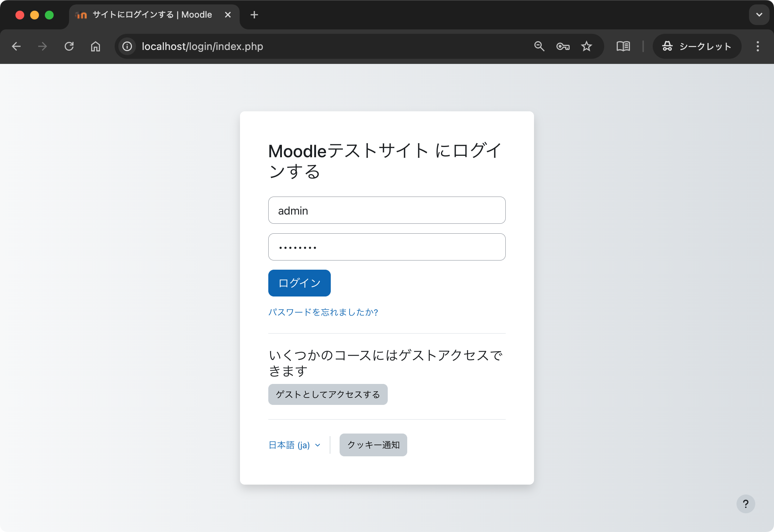Navigate back to the previous page

tap(17, 46)
